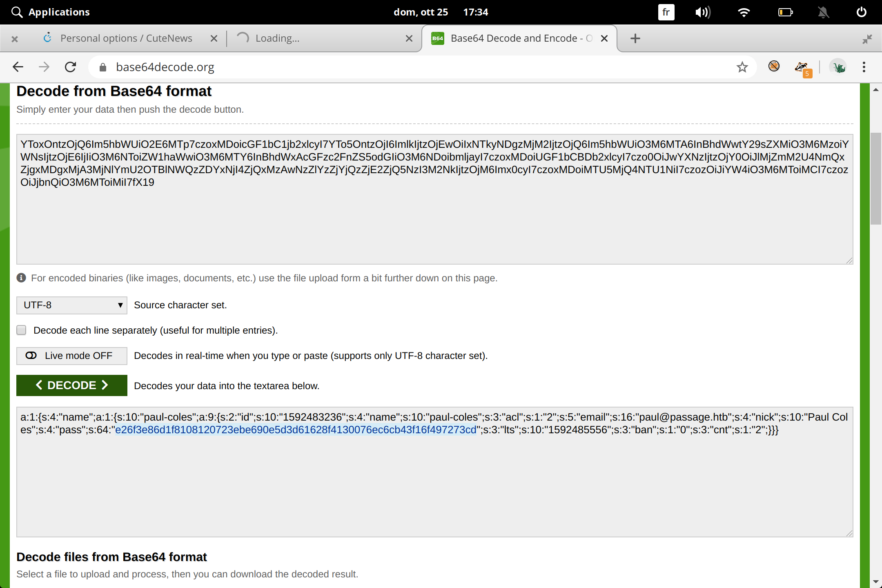
Task: Open the browser three-dot menu
Action: point(864,67)
